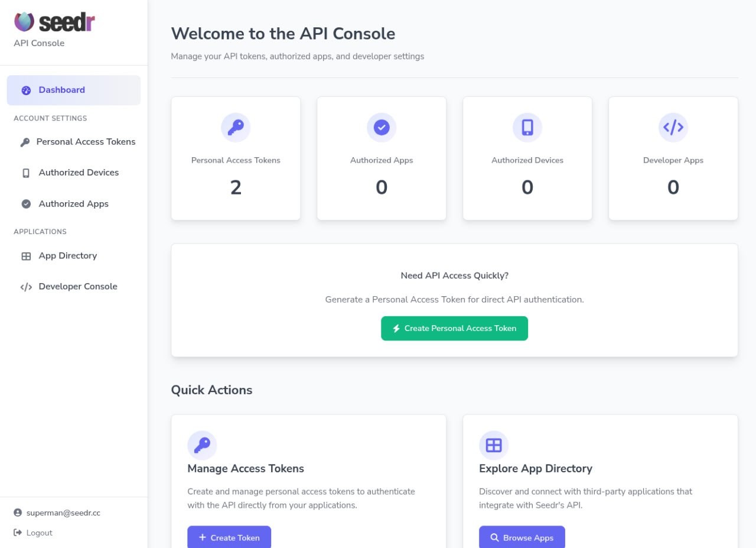756x548 pixels.
Task: Click the phone icon on the Authorized Devices card
Action: click(x=527, y=128)
